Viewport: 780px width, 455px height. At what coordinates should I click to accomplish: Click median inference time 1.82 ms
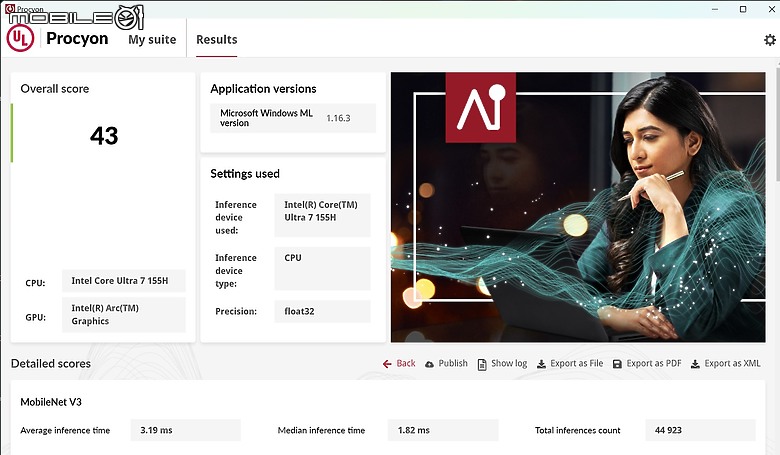(443, 430)
